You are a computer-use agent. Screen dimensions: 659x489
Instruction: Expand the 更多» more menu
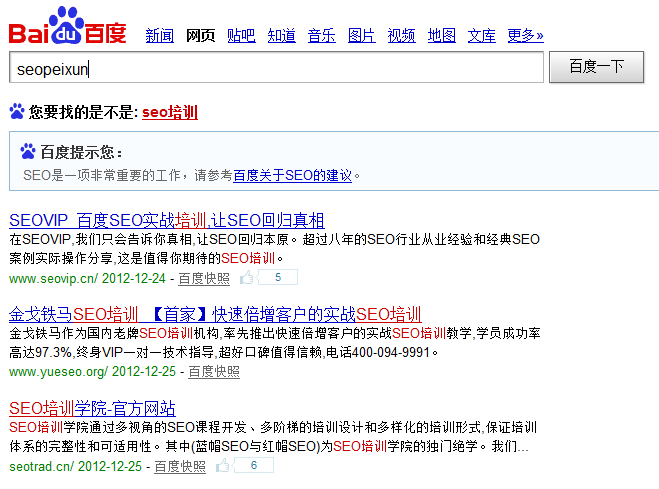pos(525,36)
